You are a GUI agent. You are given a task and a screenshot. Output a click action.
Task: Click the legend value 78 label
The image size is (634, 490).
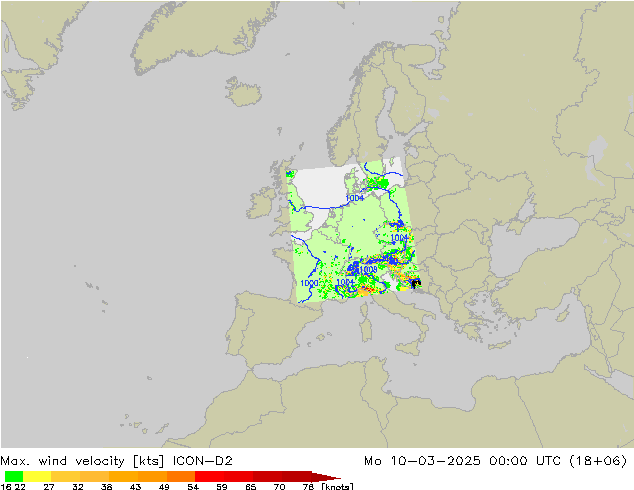click(x=307, y=486)
